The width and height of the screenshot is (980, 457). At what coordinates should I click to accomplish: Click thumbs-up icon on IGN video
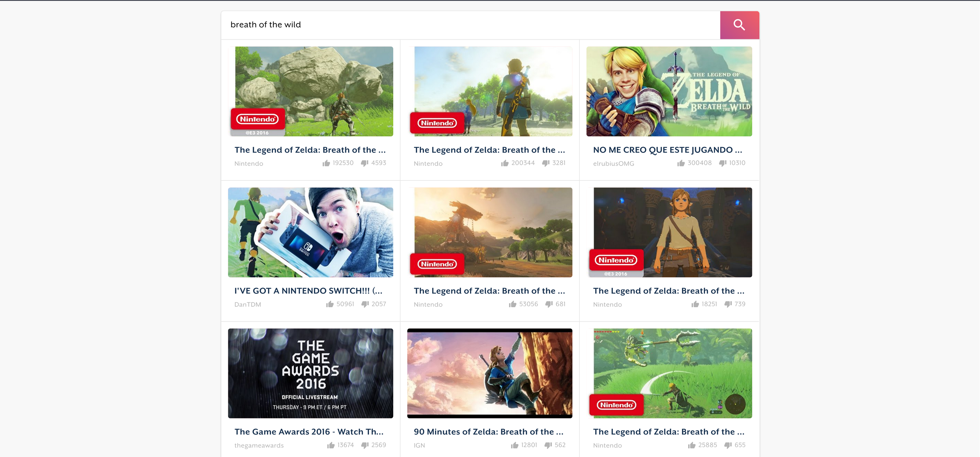coord(514,445)
